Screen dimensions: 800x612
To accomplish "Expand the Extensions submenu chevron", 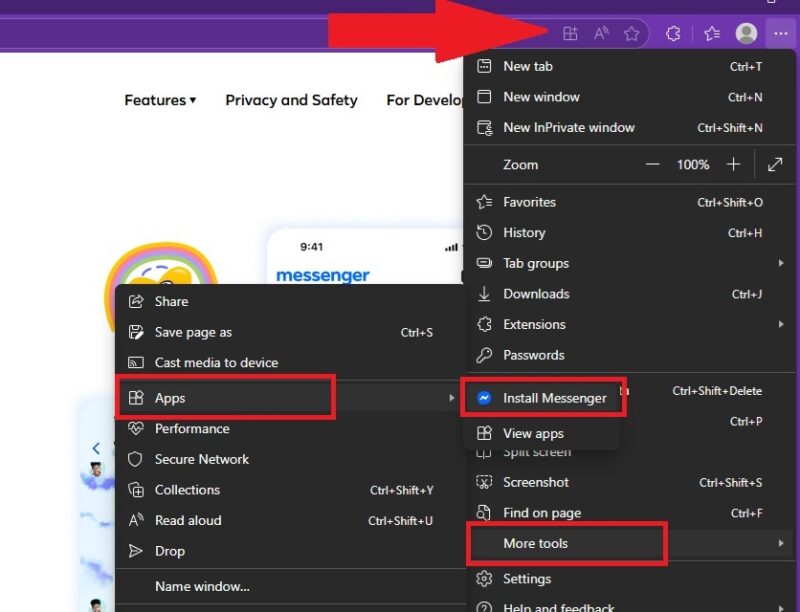I will click(x=782, y=324).
